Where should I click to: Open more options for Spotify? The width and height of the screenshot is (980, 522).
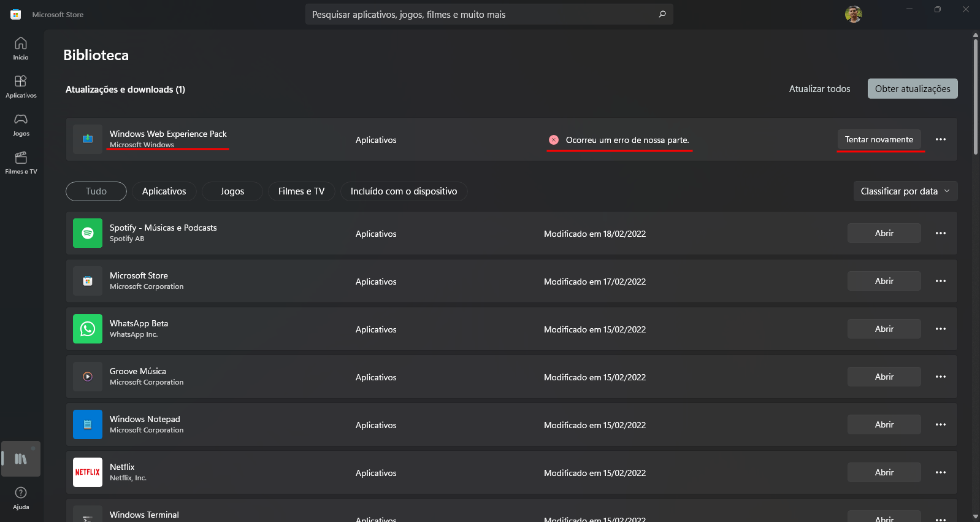pyautogui.click(x=941, y=233)
